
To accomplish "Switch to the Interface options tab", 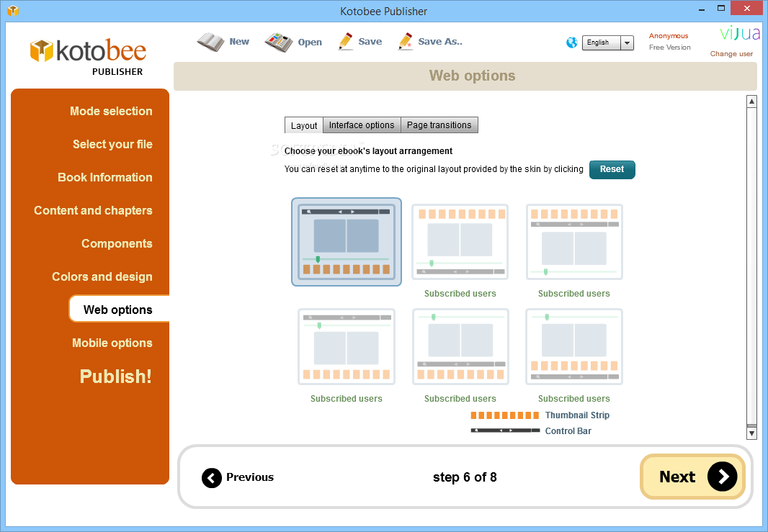I will coord(362,125).
